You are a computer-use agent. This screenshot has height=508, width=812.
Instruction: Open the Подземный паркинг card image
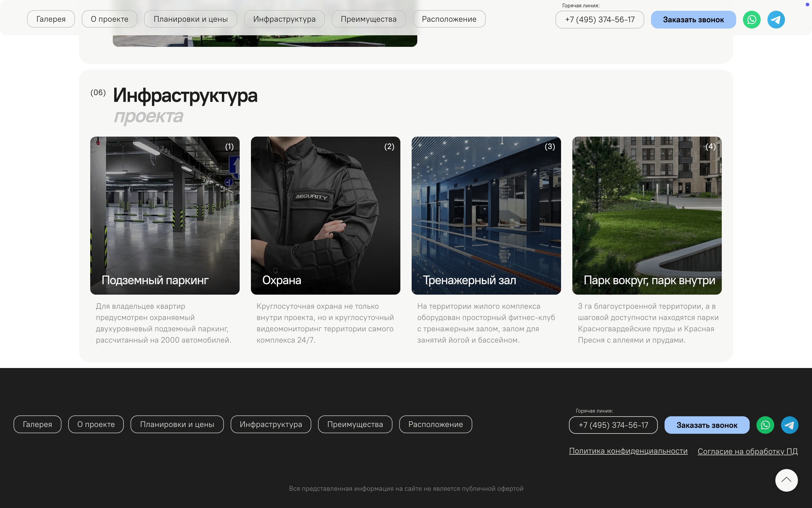click(x=165, y=215)
